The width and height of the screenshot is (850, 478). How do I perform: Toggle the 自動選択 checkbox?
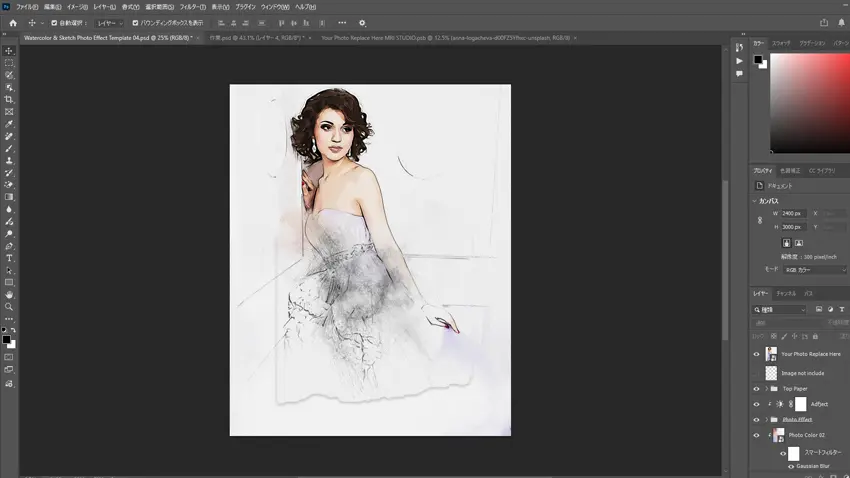tap(52, 22)
